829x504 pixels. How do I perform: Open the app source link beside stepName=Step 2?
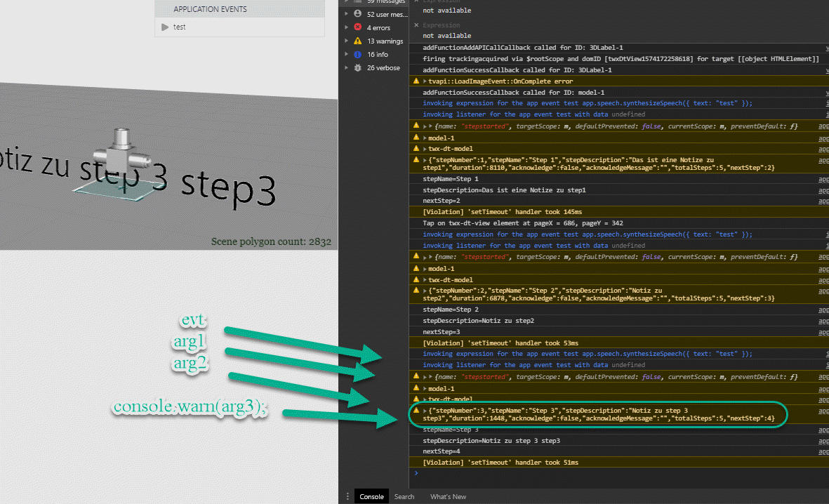click(823, 310)
